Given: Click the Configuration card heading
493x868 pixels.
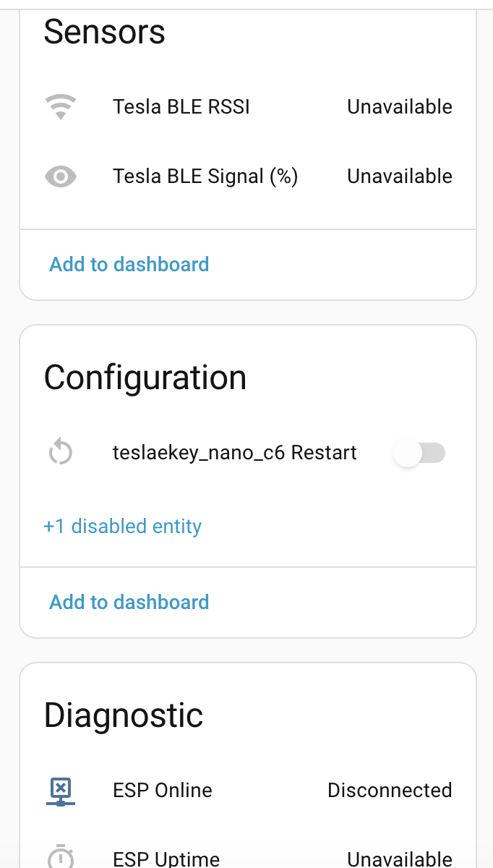Looking at the screenshot, I should click(145, 378).
